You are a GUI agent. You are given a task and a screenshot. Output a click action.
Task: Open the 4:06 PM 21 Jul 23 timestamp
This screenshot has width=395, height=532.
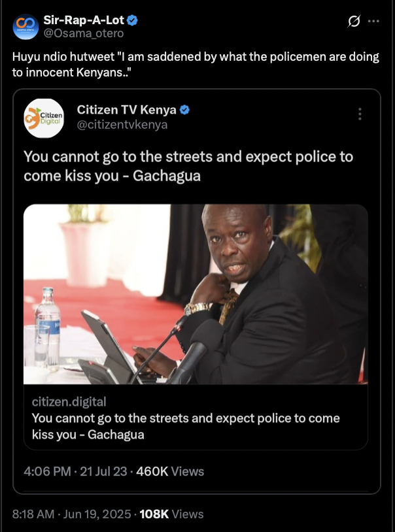tap(75, 471)
